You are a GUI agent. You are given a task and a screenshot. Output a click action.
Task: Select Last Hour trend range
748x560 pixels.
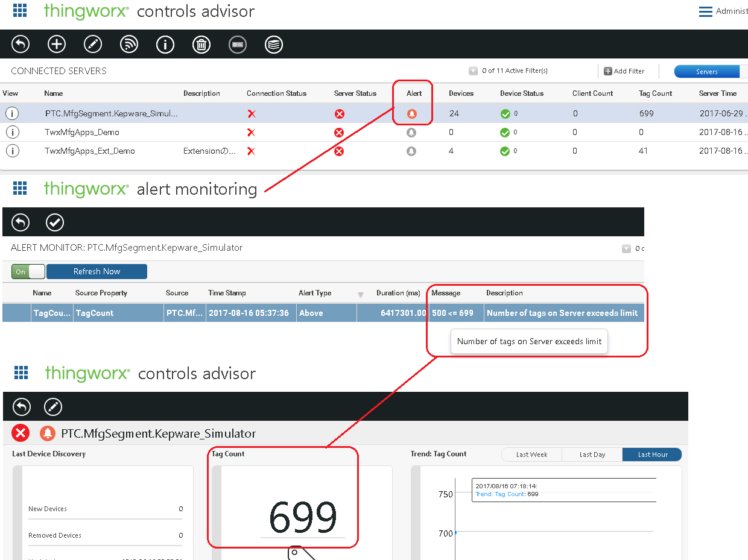pos(652,455)
